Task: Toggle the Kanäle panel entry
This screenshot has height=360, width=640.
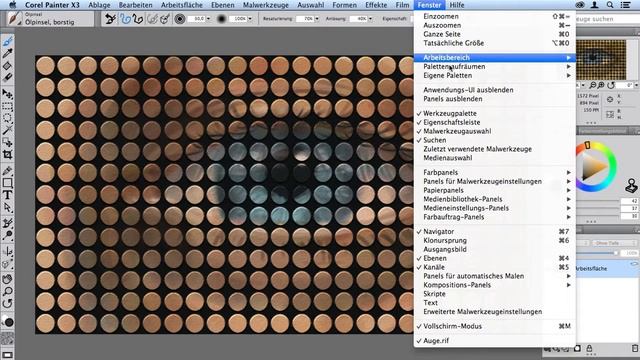Action: pyautogui.click(x=495, y=267)
